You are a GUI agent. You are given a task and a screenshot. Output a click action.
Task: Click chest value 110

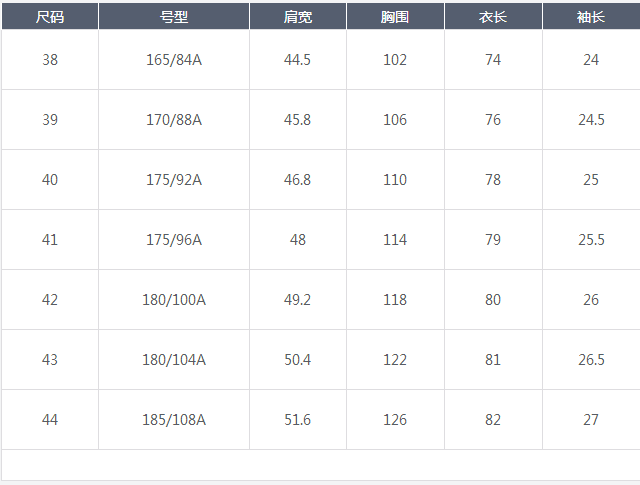395,180
